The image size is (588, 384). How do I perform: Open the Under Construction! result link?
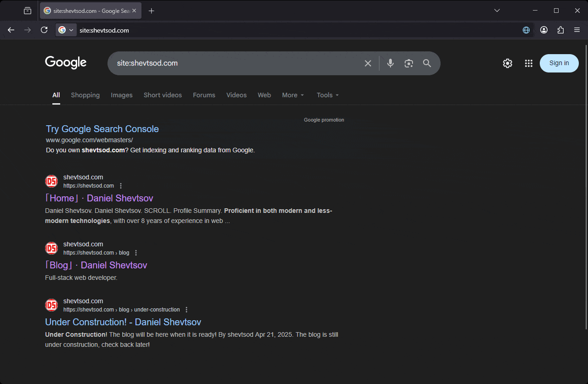123,322
